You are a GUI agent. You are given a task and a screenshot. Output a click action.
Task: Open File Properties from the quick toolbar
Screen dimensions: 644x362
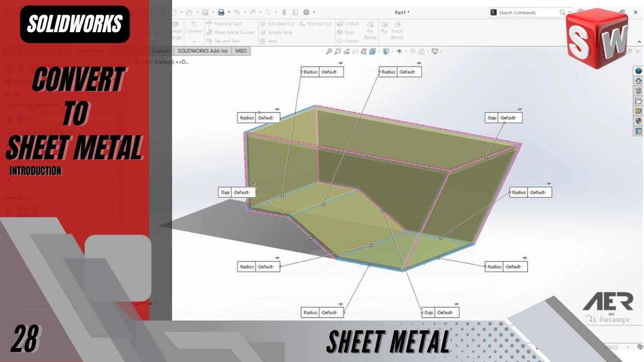pos(295,12)
